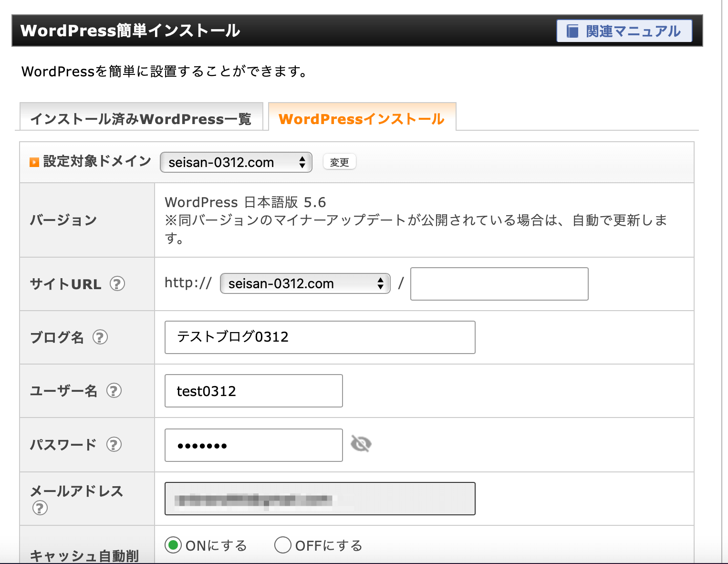The height and width of the screenshot is (564, 728).
Task: Click the パスワード input field
Action: point(253,445)
